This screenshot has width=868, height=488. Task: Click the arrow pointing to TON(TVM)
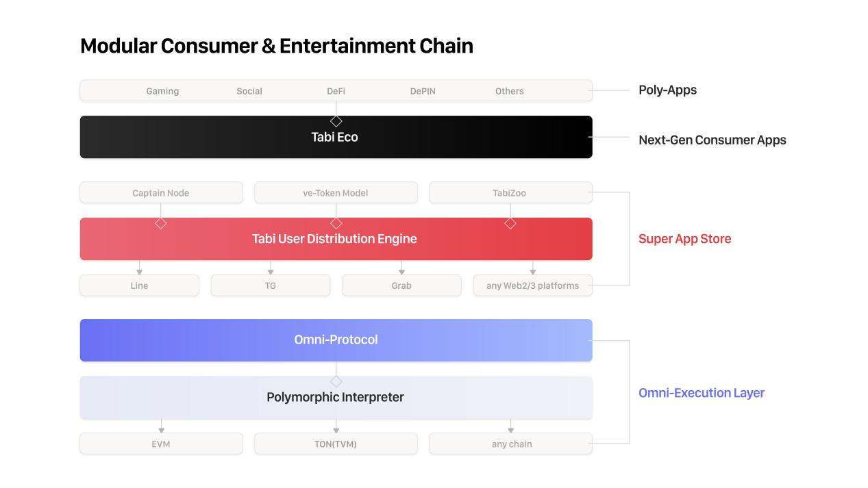(x=336, y=429)
